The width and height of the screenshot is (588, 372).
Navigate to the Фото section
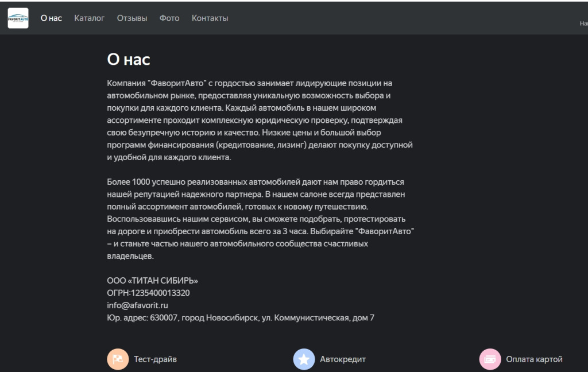169,18
